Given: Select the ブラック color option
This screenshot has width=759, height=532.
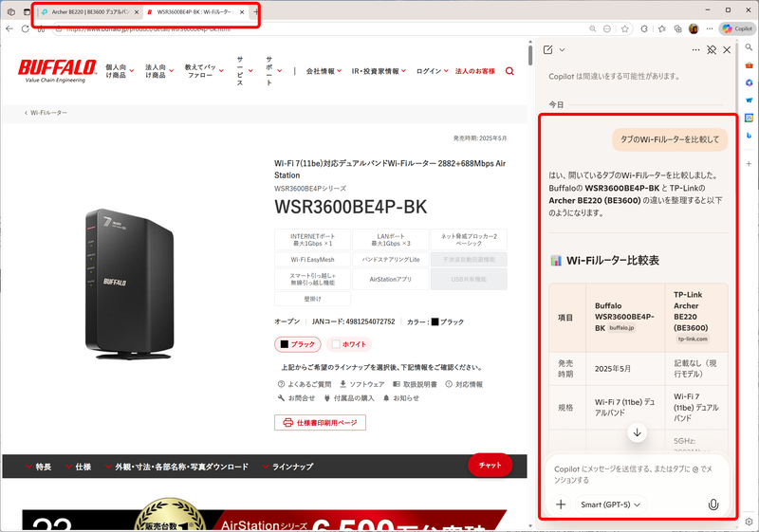Looking at the screenshot, I should point(298,344).
